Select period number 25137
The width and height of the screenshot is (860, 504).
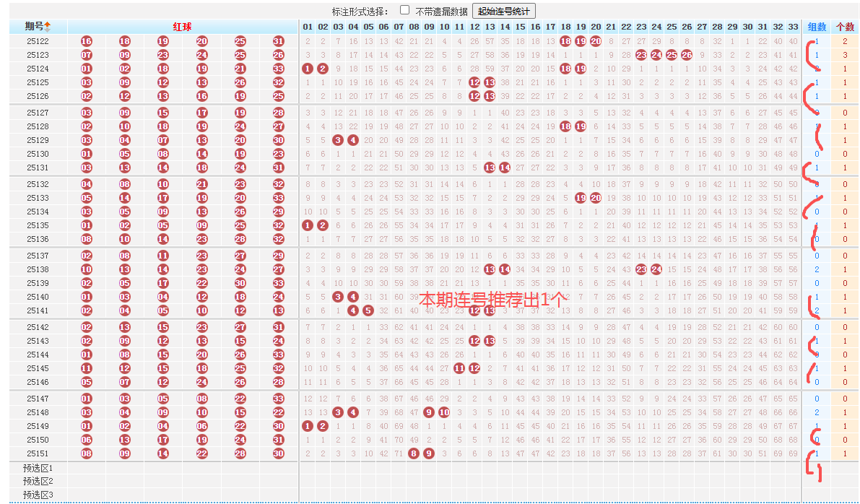click(38, 256)
